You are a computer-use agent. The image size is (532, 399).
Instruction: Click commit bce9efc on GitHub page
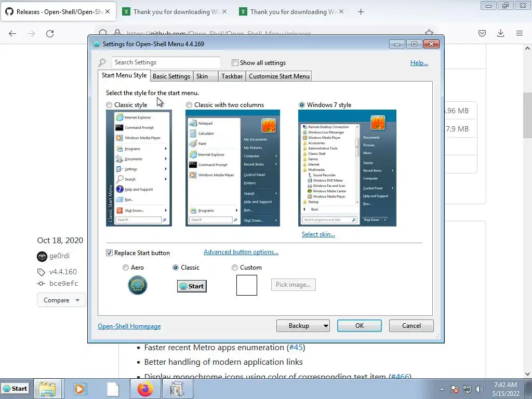point(63,283)
